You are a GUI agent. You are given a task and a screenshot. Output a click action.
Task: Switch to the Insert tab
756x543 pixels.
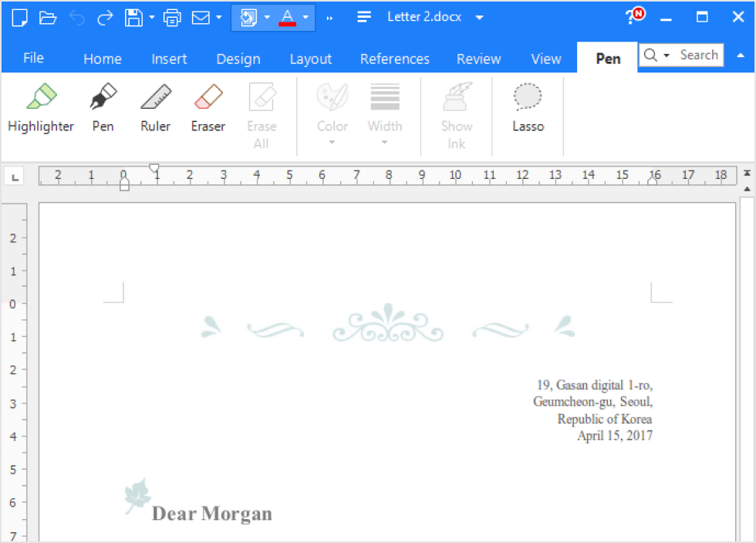(x=168, y=59)
